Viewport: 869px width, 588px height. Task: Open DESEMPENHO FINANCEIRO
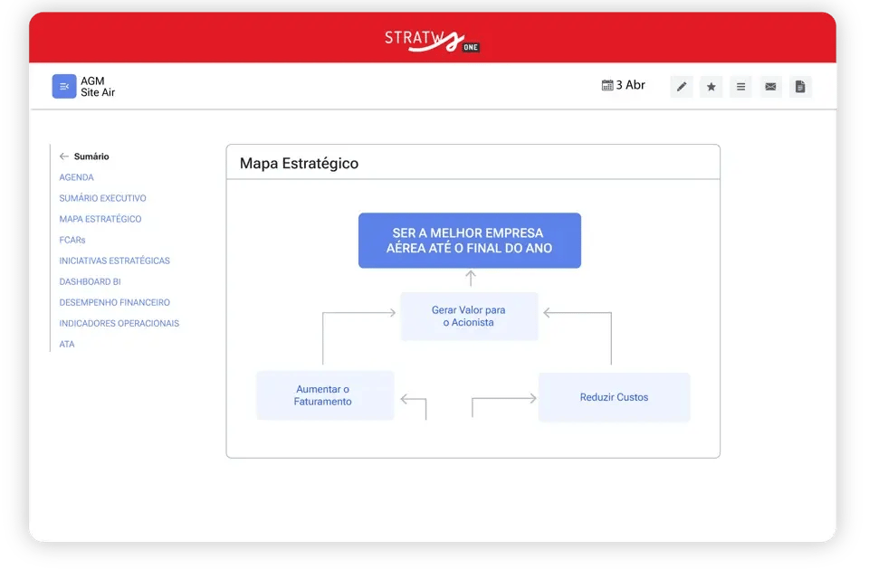[x=114, y=302]
